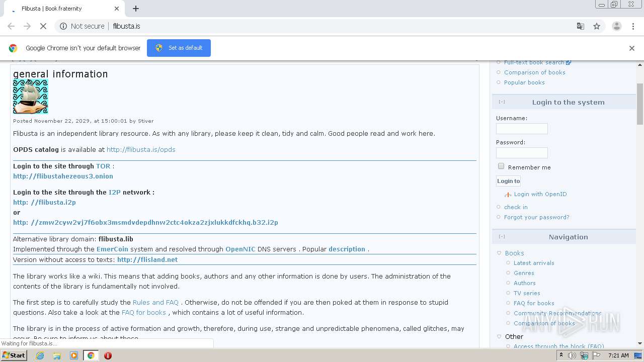The height and width of the screenshot is (362, 644).
Task: Open the EmerCoin link
Action: (x=112, y=249)
